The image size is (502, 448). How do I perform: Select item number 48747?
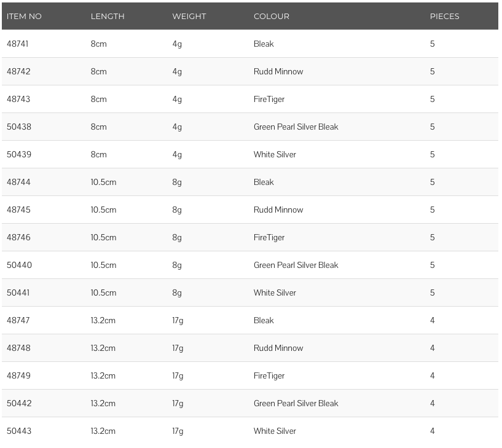pos(18,320)
